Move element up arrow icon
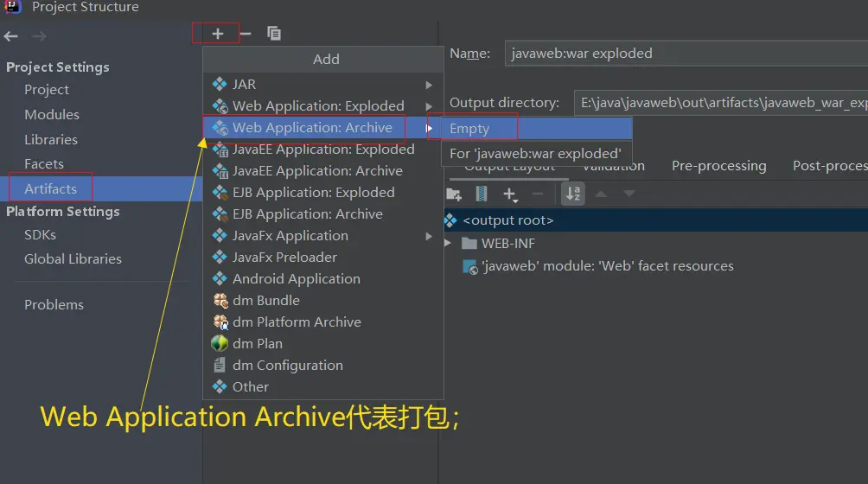This screenshot has height=484, width=868. pos(601,194)
